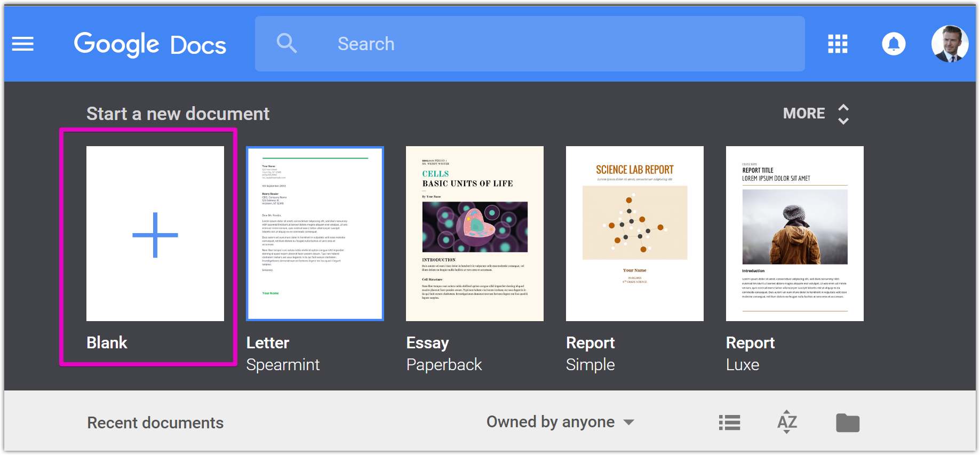980x455 pixels.
Task: Create a new Blank document
Action: (155, 234)
